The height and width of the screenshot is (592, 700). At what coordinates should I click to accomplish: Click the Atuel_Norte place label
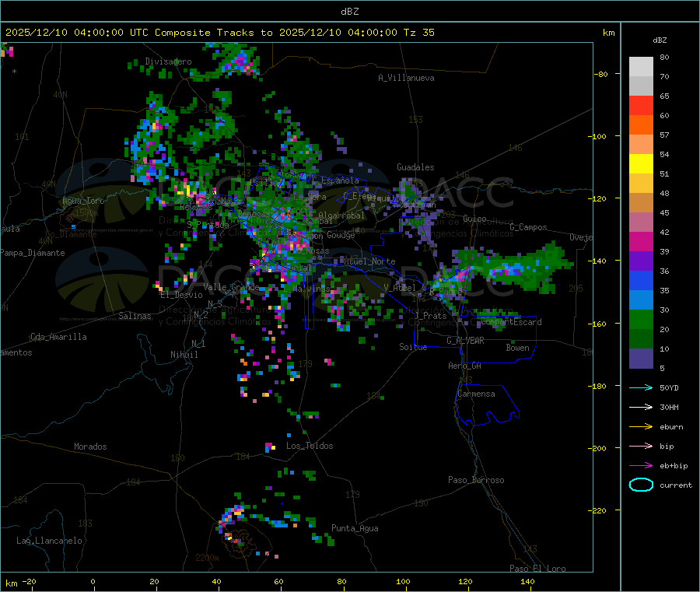coord(369,261)
